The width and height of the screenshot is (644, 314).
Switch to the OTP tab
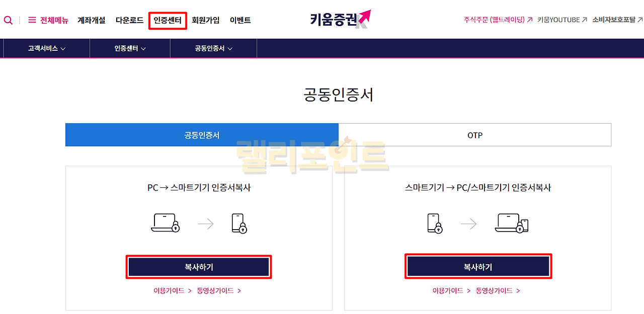point(474,135)
